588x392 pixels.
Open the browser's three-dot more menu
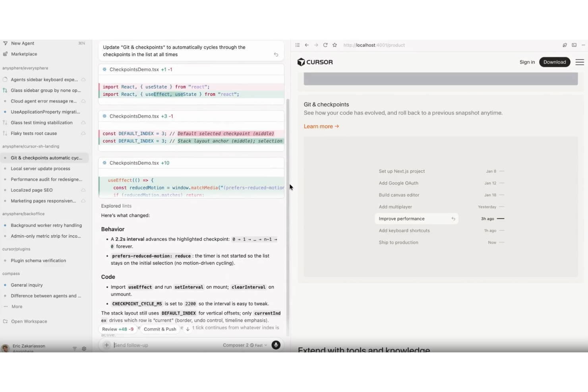click(x=583, y=45)
